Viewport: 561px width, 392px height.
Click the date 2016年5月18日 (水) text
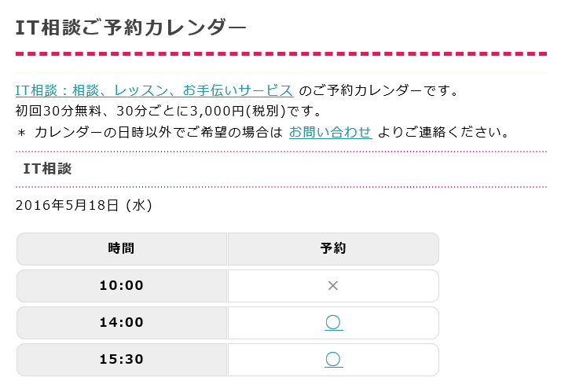84,205
